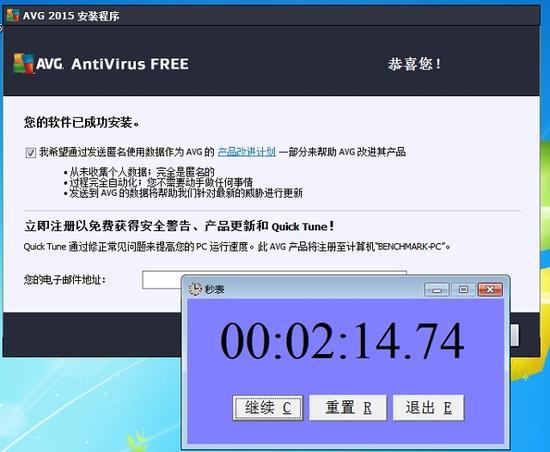
Task: Click the 发送到 AVG 的数据 bullet line
Action: (183, 193)
